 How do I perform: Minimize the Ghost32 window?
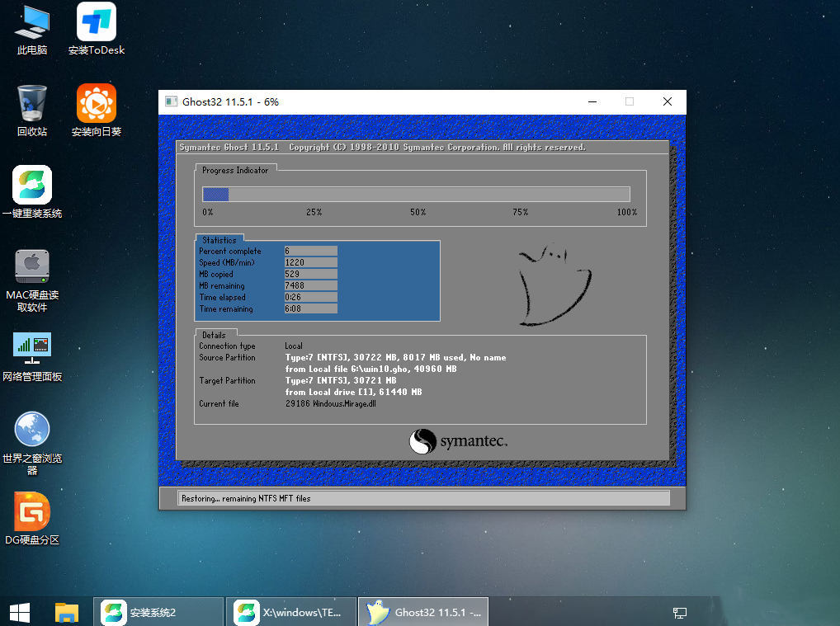click(x=592, y=101)
